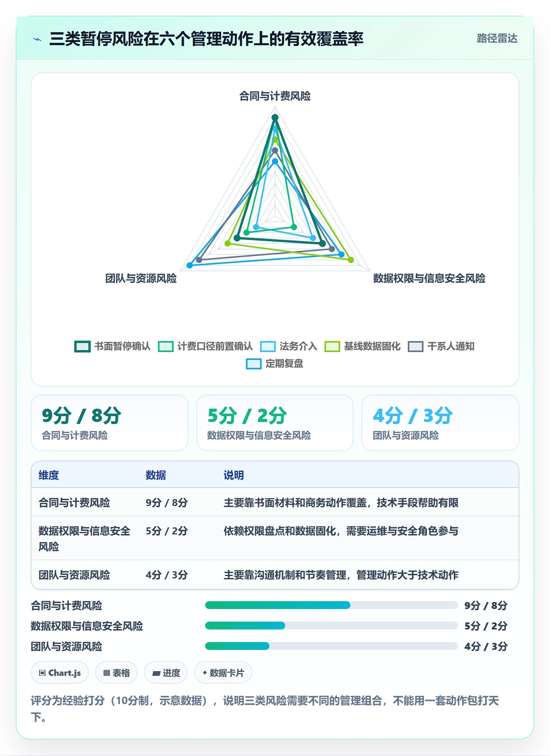Click the 9分 / 8分 data card
This screenshot has height=756, width=550.
(x=110, y=422)
